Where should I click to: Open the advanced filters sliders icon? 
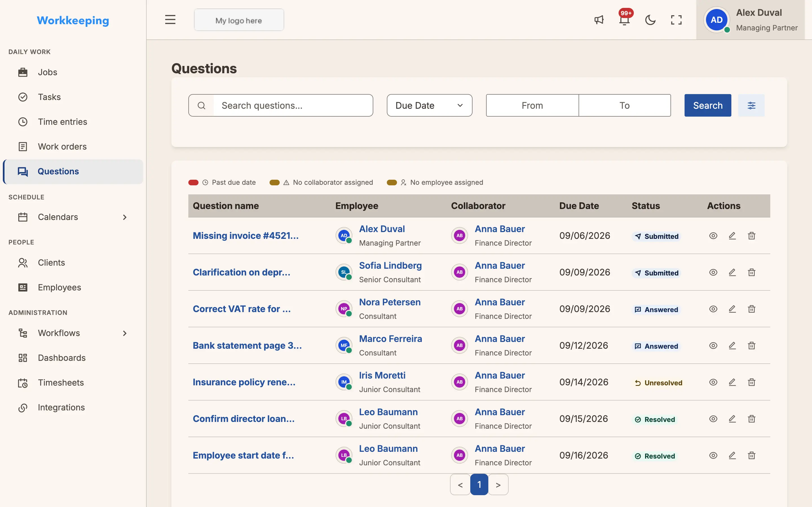[751, 105]
